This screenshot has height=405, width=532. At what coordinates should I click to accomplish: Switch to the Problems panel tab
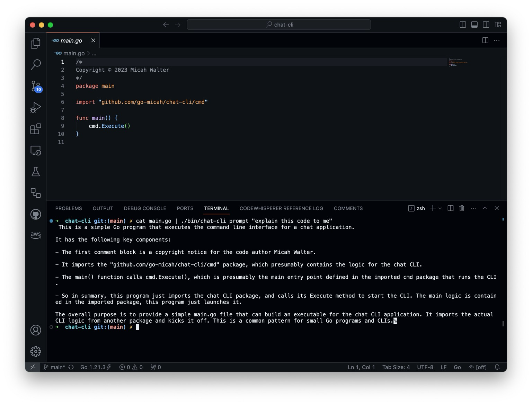point(69,208)
